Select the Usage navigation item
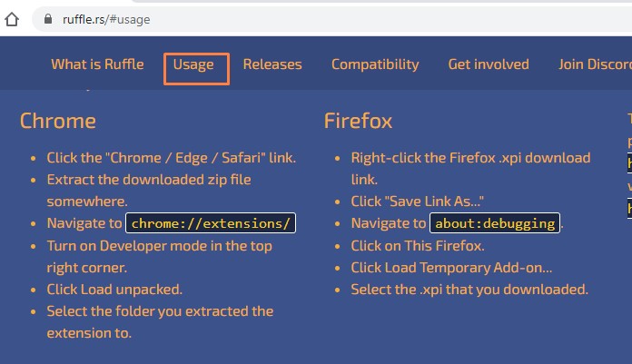 pos(193,64)
